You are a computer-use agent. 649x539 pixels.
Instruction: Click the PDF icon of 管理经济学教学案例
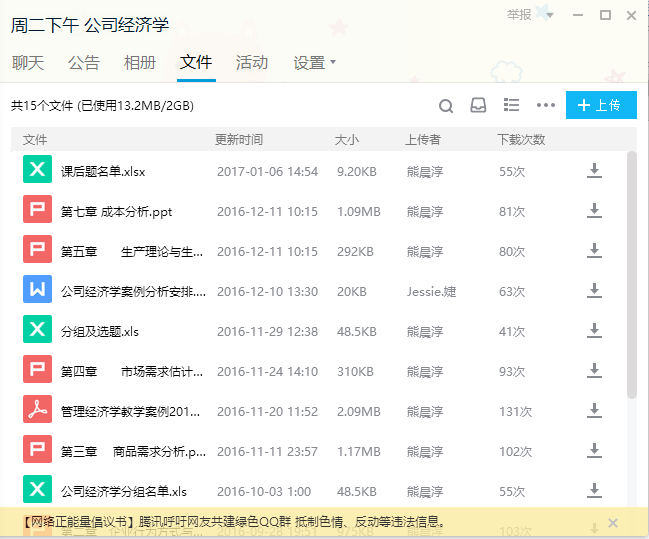click(37, 410)
